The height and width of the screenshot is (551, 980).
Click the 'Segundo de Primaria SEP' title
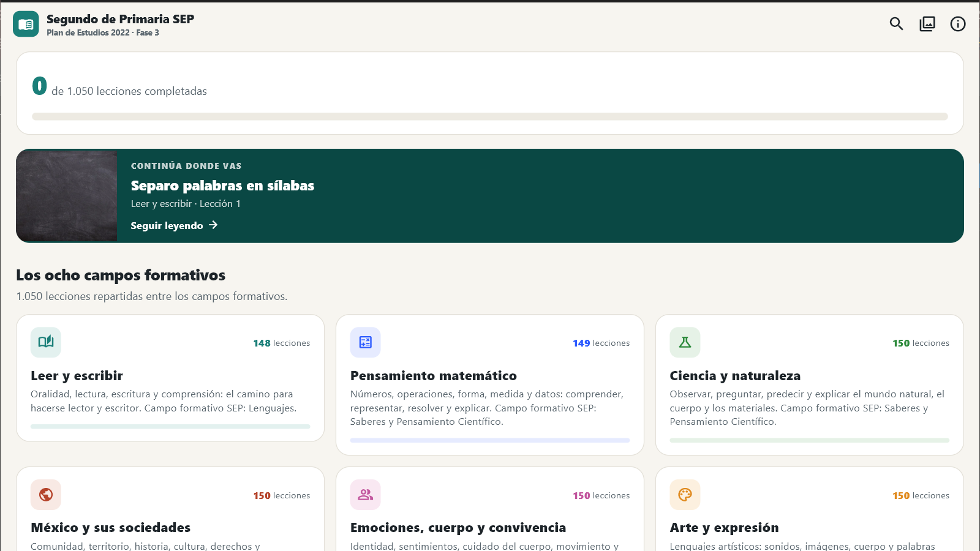(120, 19)
